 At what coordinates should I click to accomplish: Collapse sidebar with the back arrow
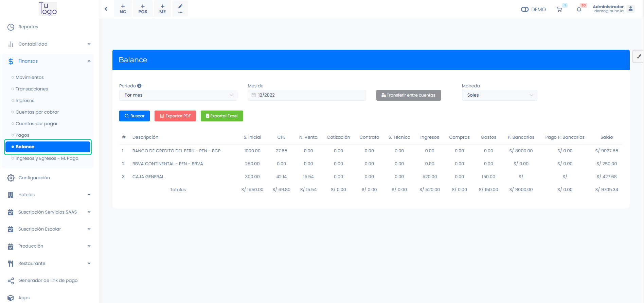pos(106,9)
